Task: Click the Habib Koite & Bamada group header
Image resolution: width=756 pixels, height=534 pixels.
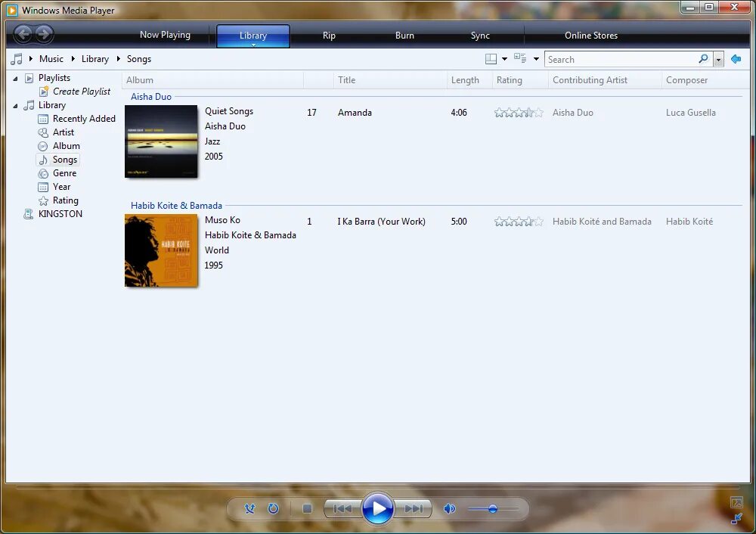Action: pyautogui.click(x=176, y=206)
